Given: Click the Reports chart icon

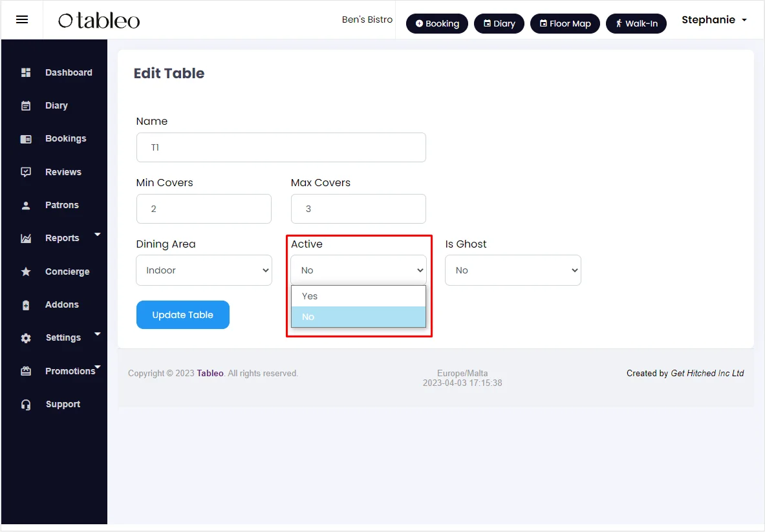Looking at the screenshot, I should coord(26,239).
